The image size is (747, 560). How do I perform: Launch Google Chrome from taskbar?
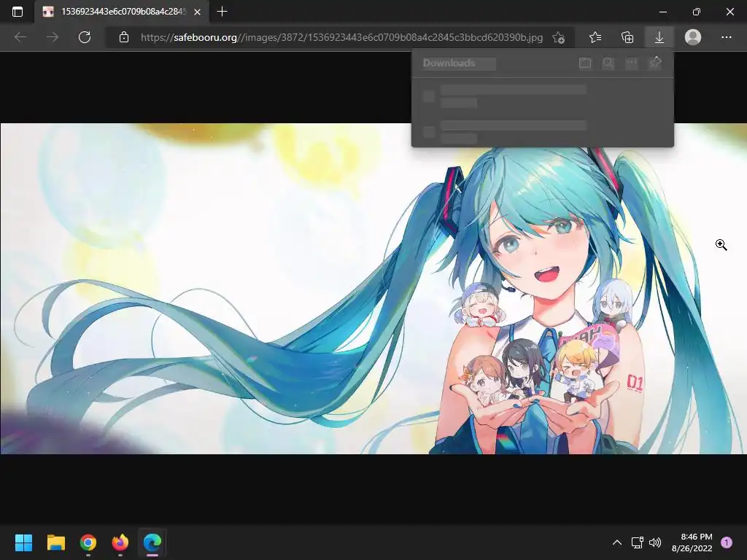88,542
